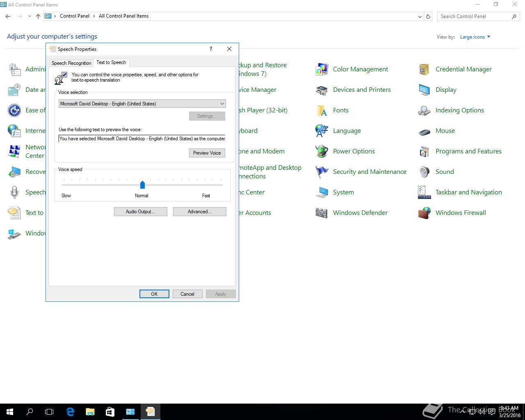Click Cancel in Speech Properties
The width and height of the screenshot is (525, 420).
(187, 294)
